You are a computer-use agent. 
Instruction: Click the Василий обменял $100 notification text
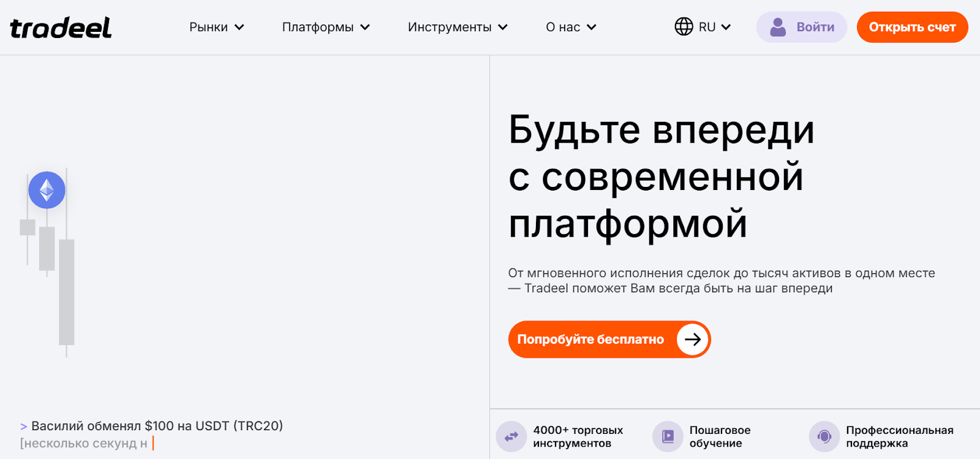coord(157,426)
